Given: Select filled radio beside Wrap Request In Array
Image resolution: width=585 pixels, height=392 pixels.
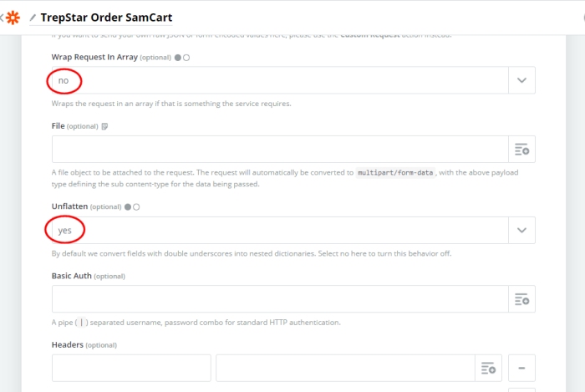Looking at the screenshot, I should [x=178, y=58].
